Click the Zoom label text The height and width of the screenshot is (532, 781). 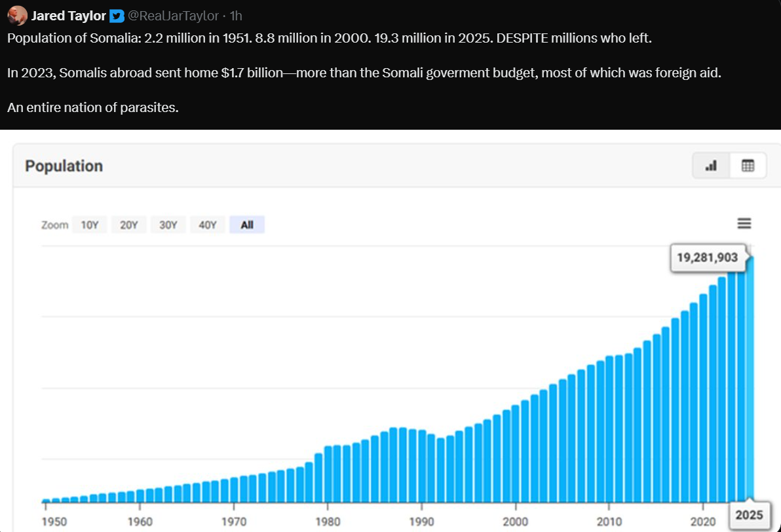(x=55, y=225)
